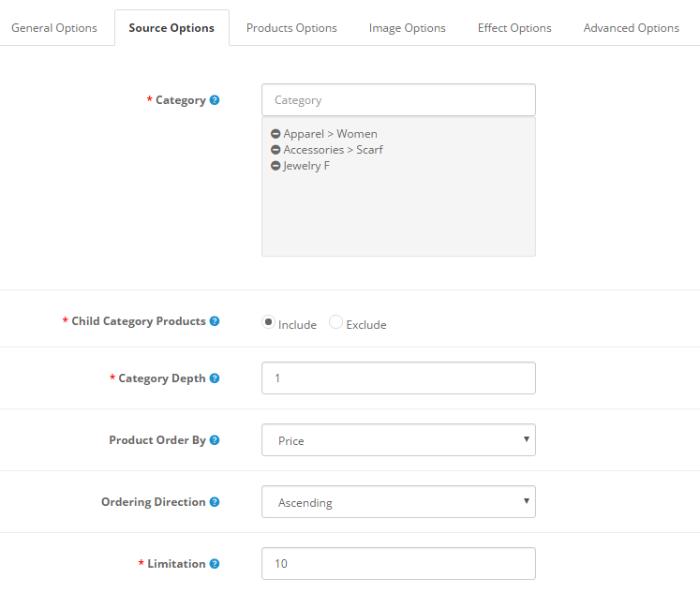Open the Product Order By dropdown
This screenshot has height=593, width=700.
398,440
